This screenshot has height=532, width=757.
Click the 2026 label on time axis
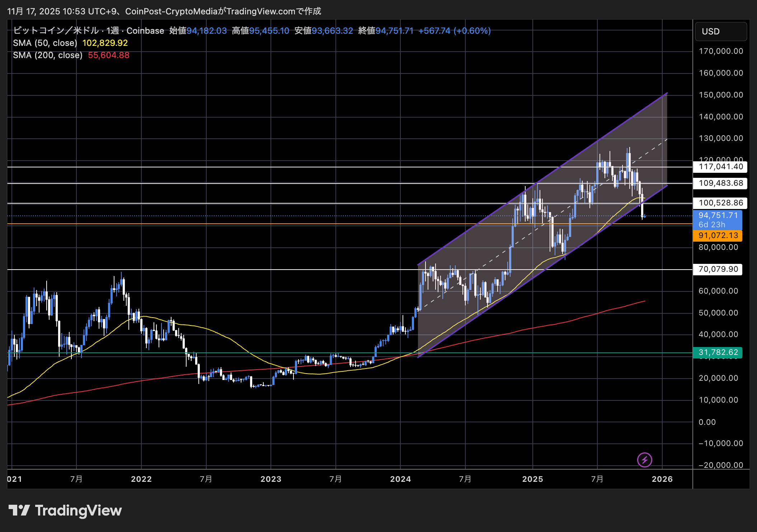(x=662, y=479)
